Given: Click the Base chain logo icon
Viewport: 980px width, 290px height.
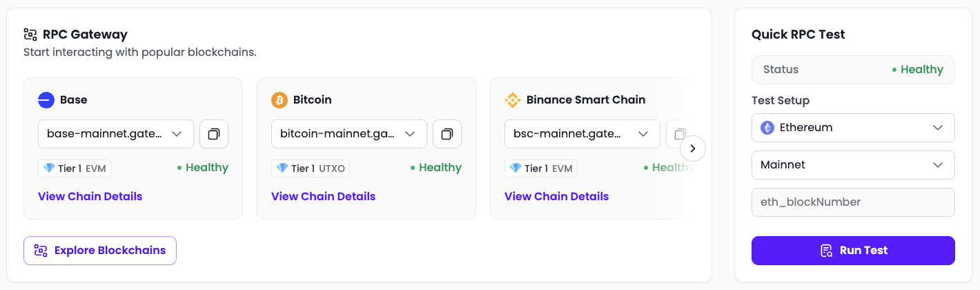Looking at the screenshot, I should [x=46, y=100].
